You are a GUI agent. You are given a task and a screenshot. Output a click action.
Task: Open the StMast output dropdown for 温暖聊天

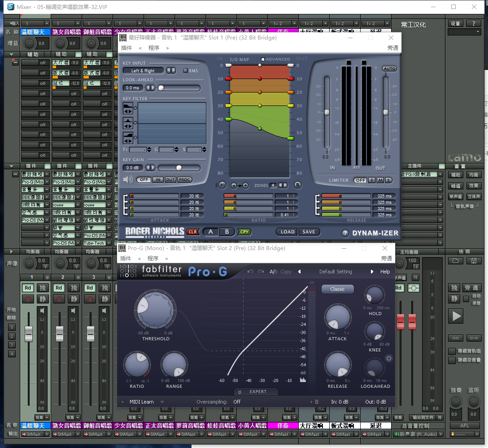coord(47,434)
